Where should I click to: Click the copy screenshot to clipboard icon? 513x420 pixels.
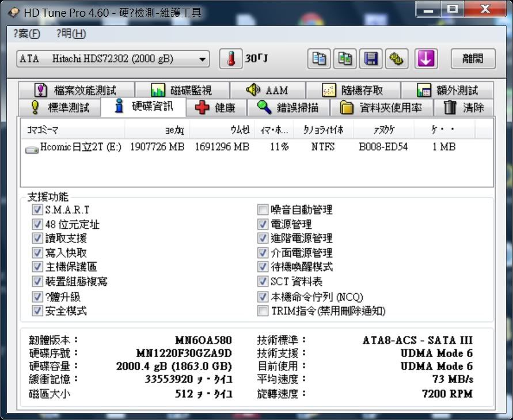(345, 59)
